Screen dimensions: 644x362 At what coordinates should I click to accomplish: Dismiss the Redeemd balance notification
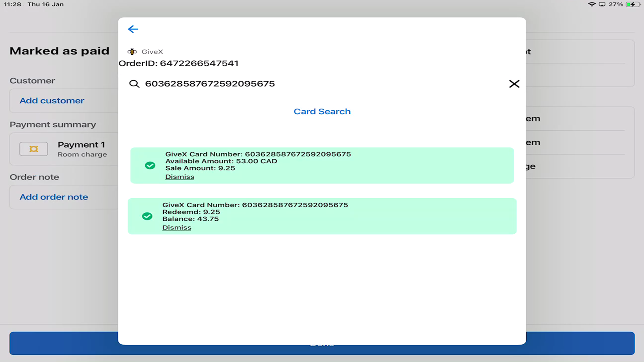(177, 228)
